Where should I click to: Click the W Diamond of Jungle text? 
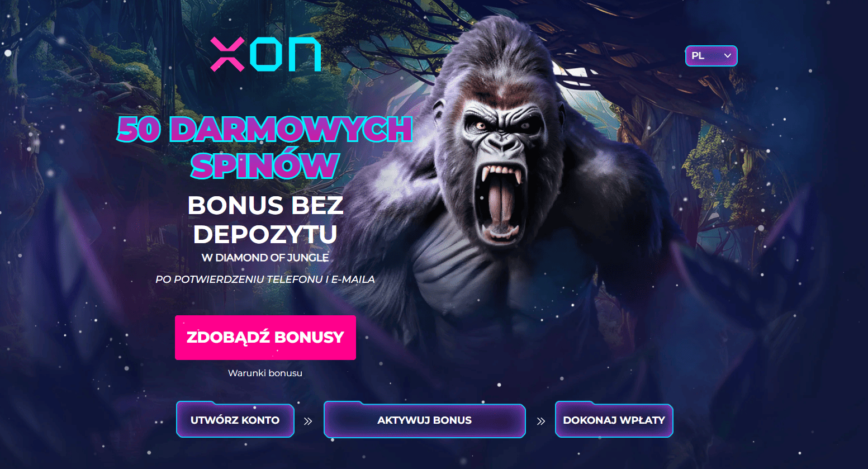pos(265,258)
